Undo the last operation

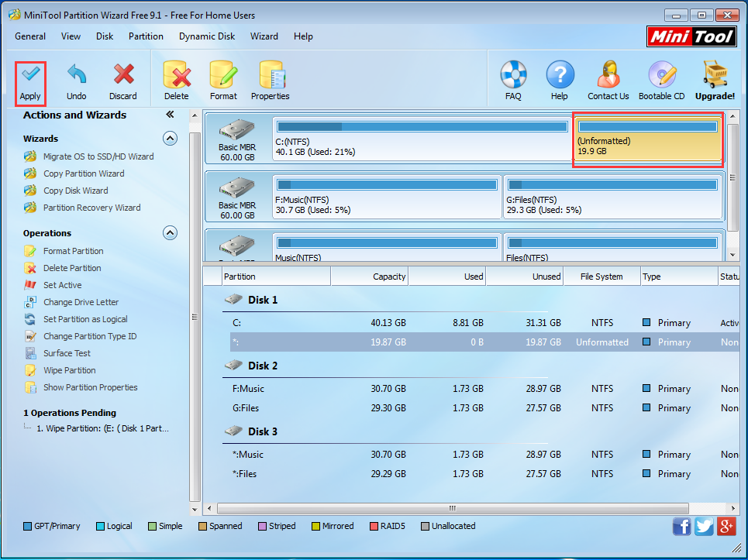pos(76,84)
